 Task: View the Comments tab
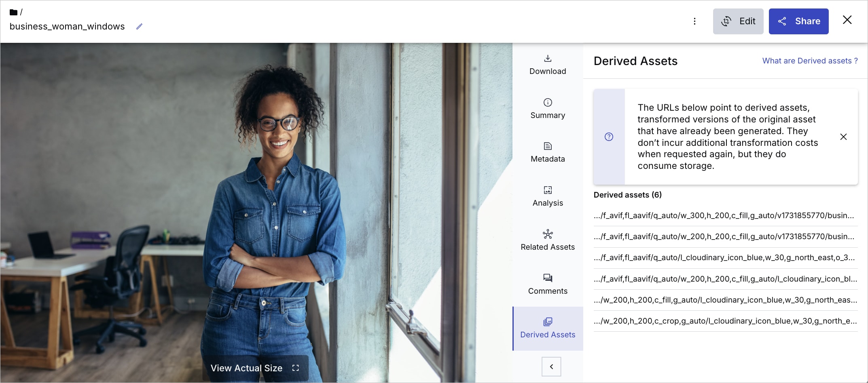click(548, 284)
